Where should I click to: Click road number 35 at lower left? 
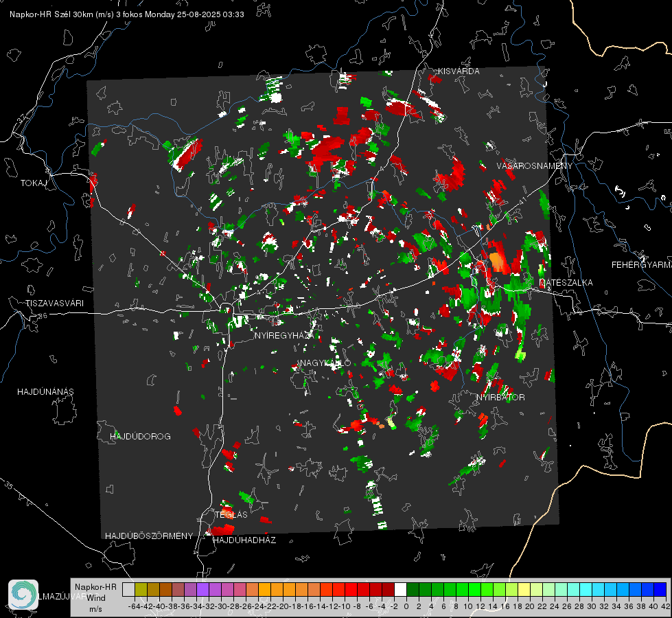pyautogui.click(x=8, y=485)
